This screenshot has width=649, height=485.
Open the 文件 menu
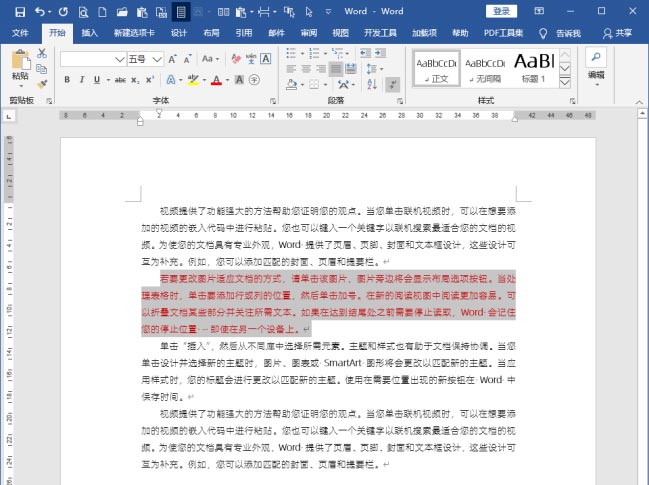pos(20,33)
